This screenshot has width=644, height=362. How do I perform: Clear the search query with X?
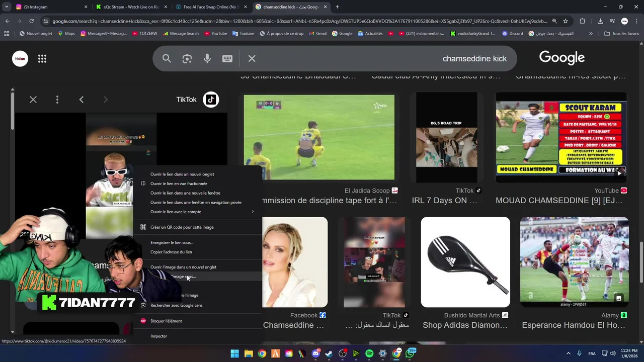(x=252, y=59)
